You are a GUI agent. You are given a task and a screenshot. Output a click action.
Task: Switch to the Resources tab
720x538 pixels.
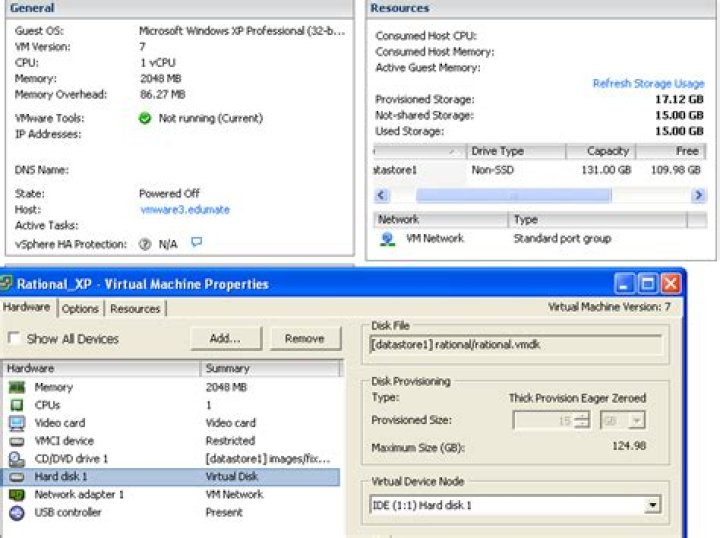[135, 308]
